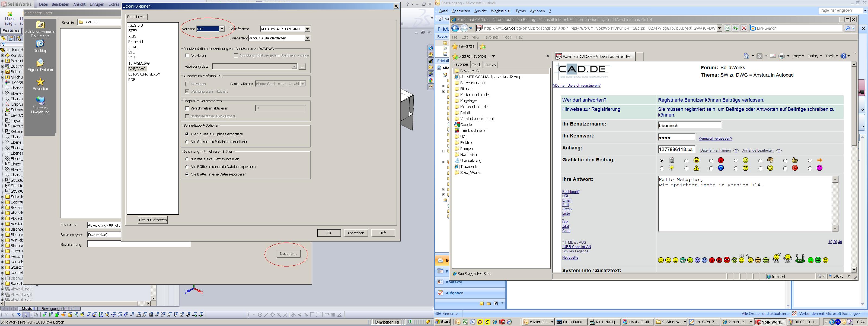
Task: Go to Desktop in save dialog sidebar
Action: coord(40,46)
